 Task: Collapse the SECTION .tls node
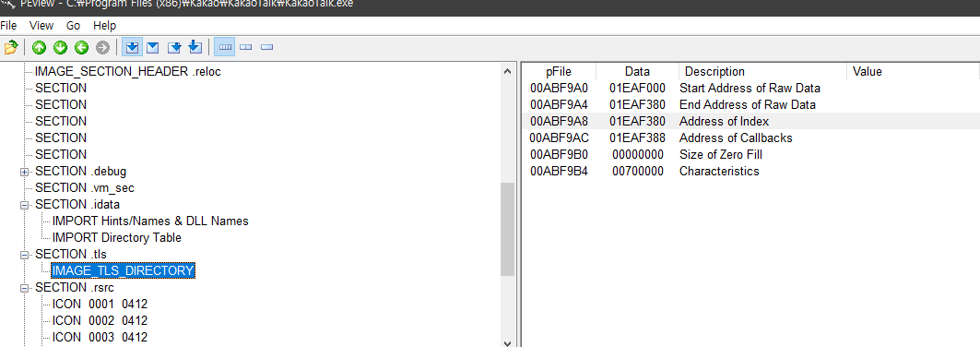[24, 255]
